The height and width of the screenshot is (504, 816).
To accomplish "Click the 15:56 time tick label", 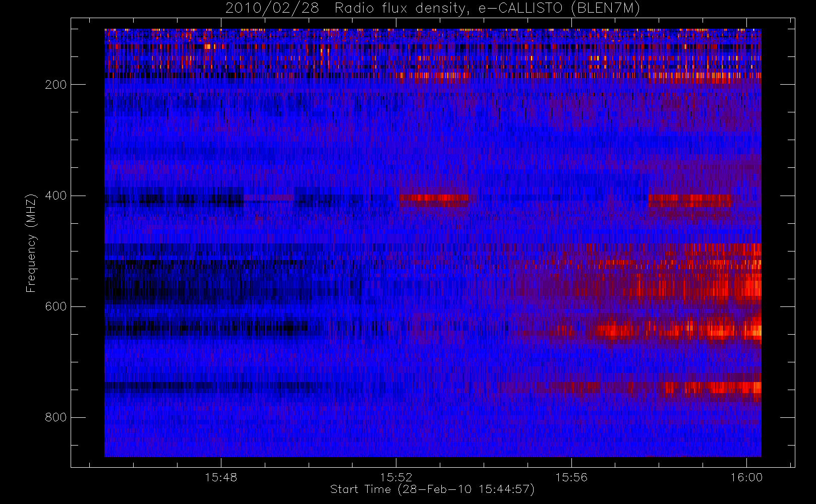I will pyautogui.click(x=571, y=477).
